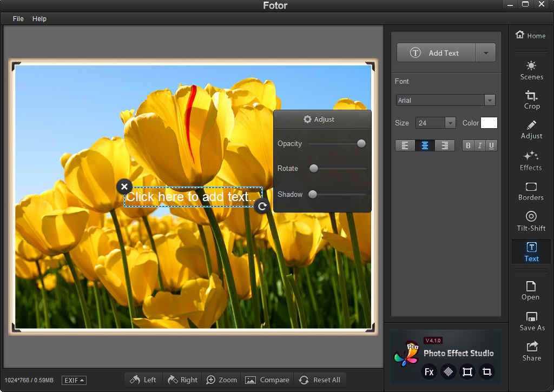Open the Borders panel
This screenshot has height=392, width=554.
click(x=531, y=192)
